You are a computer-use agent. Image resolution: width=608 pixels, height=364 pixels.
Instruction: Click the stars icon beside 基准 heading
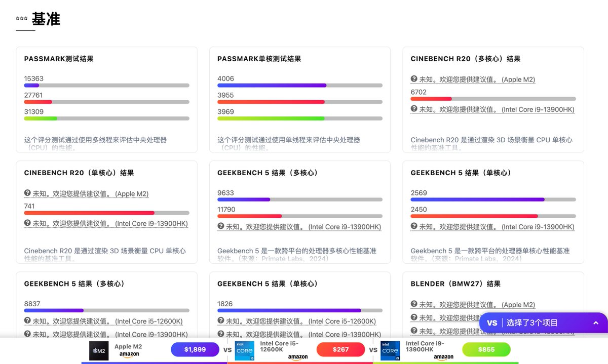22,19
